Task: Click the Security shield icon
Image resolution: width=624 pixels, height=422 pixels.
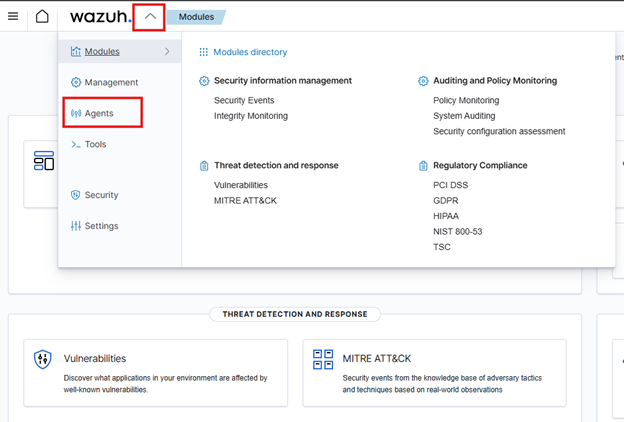Action: tap(76, 195)
